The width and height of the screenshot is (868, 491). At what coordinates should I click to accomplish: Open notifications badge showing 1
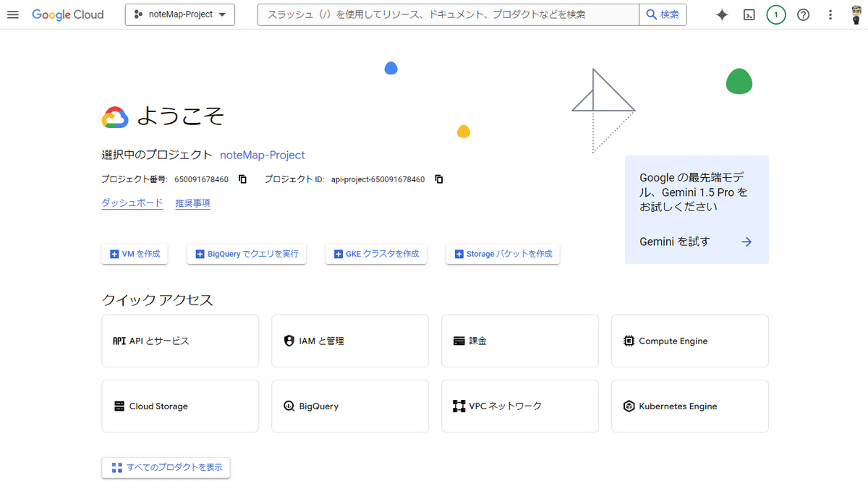[x=776, y=14]
